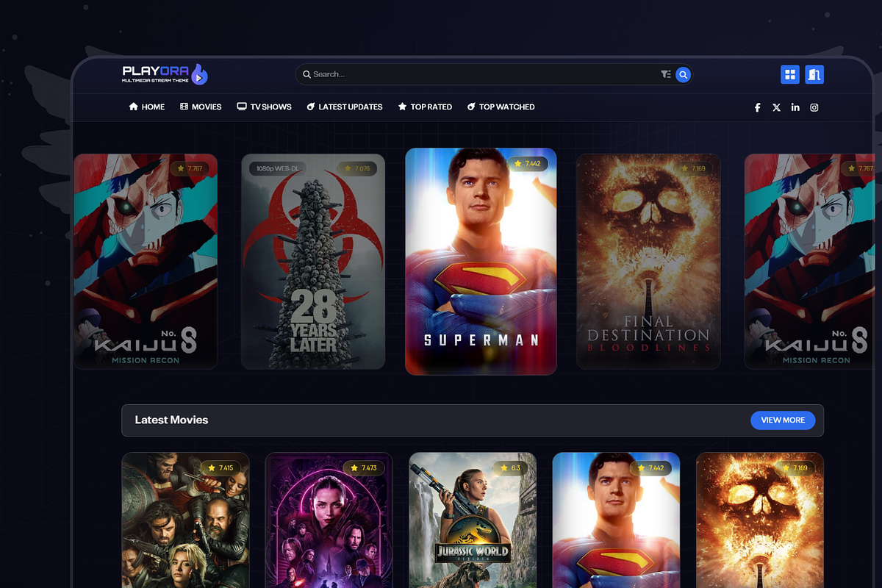Open the LinkedIn social icon
The height and width of the screenshot is (588, 882).
[795, 107]
